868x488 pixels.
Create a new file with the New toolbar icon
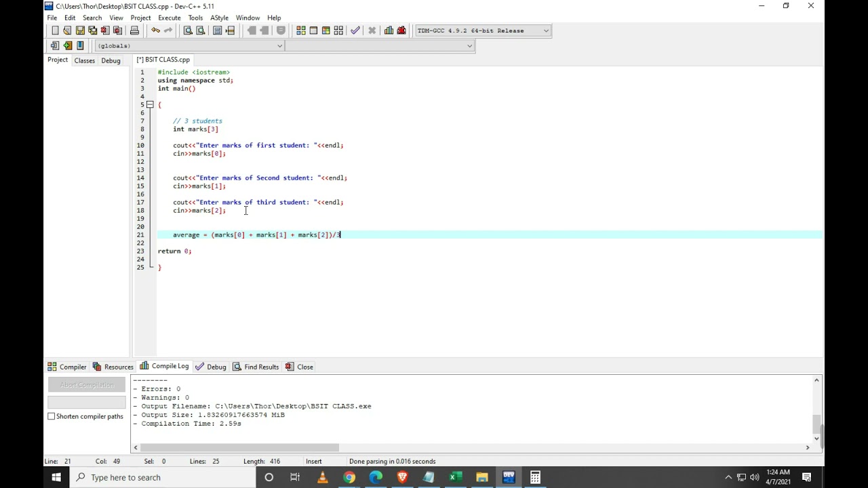coord(55,30)
